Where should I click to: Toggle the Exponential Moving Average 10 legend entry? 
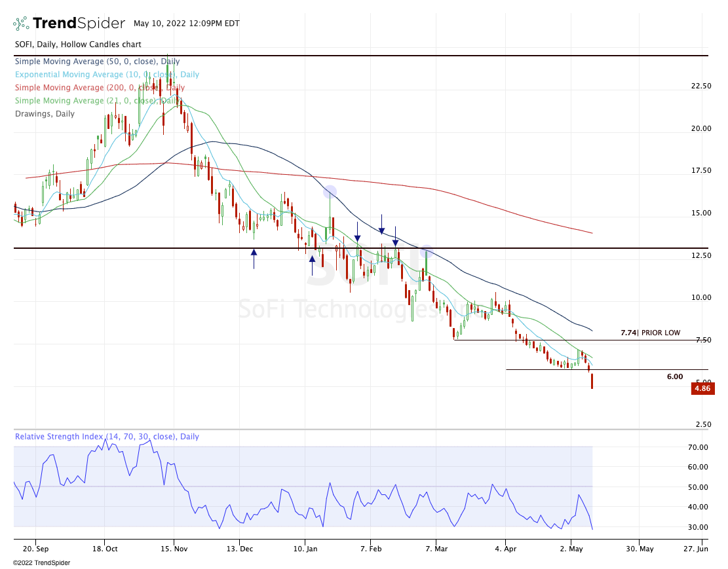(107, 75)
